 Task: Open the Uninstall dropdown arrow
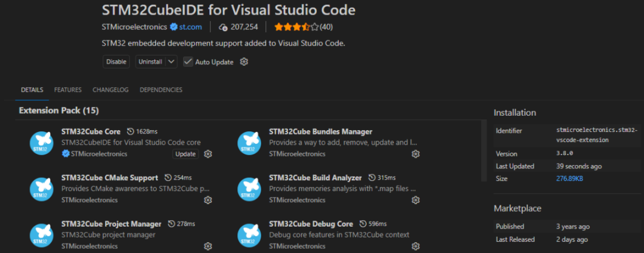[x=172, y=61]
